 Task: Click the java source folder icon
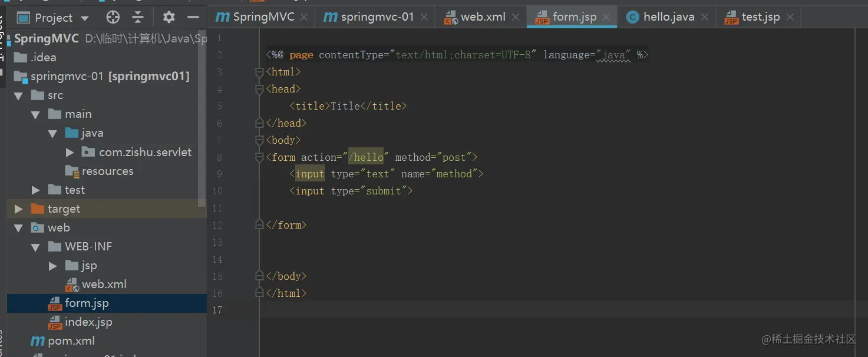pyautogui.click(x=71, y=133)
